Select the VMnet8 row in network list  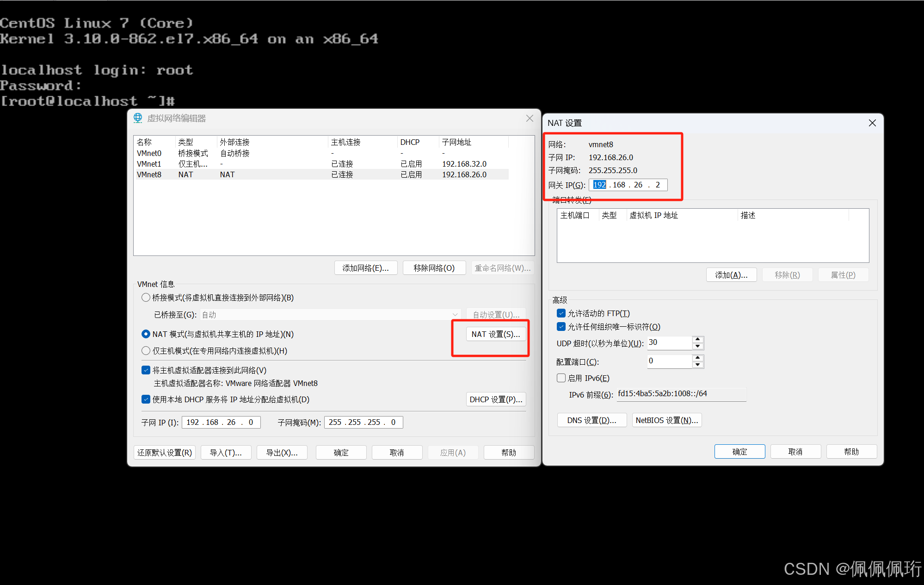pos(149,174)
